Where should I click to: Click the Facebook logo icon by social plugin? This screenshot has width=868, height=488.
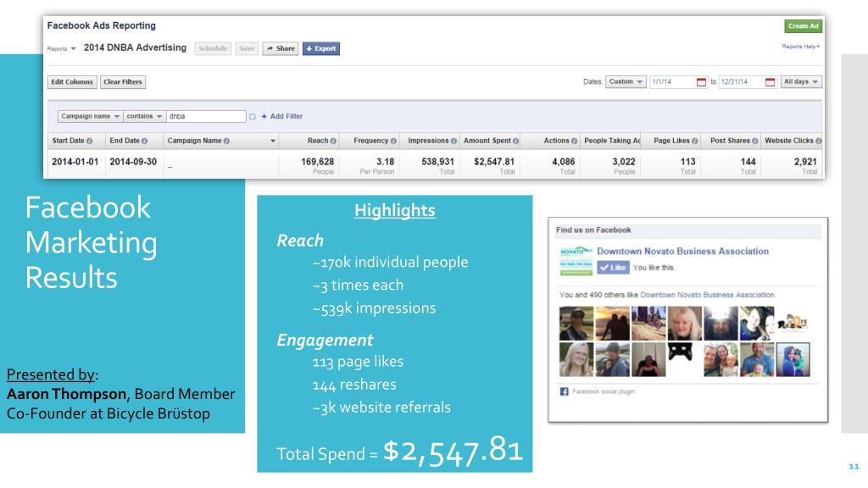coord(564,391)
